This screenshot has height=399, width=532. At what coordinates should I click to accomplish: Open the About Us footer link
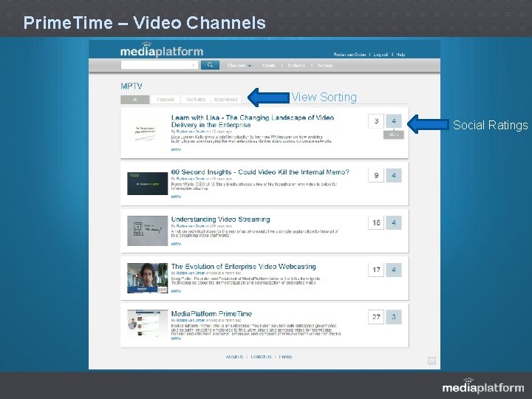pos(234,357)
